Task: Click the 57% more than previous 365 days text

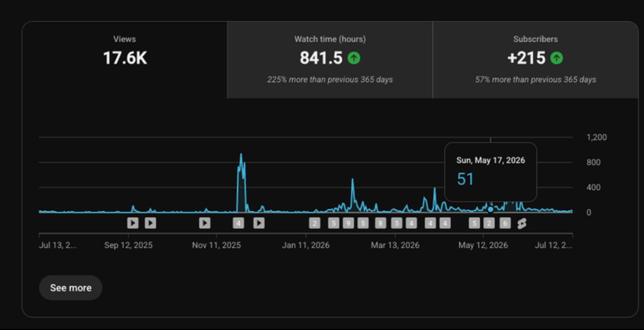Action: coord(535,79)
